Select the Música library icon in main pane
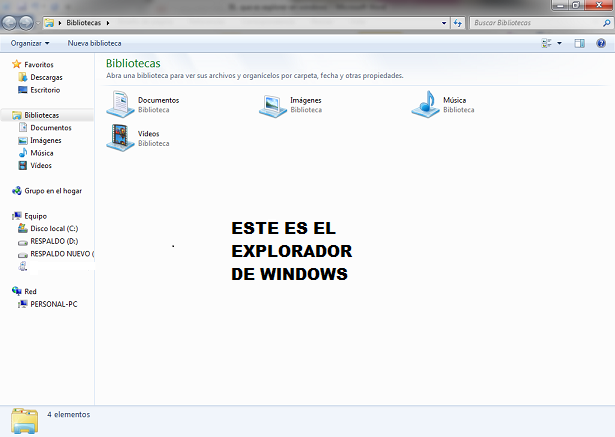 pyautogui.click(x=426, y=104)
